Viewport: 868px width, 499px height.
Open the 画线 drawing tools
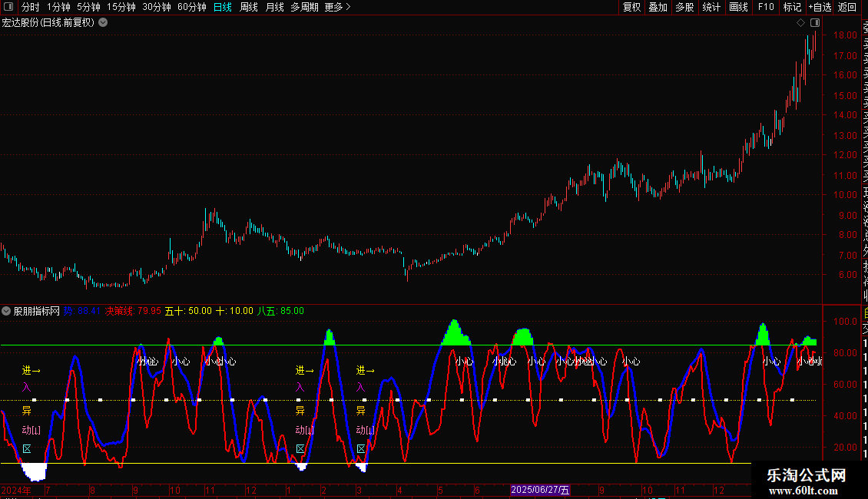click(x=738, y=7)
